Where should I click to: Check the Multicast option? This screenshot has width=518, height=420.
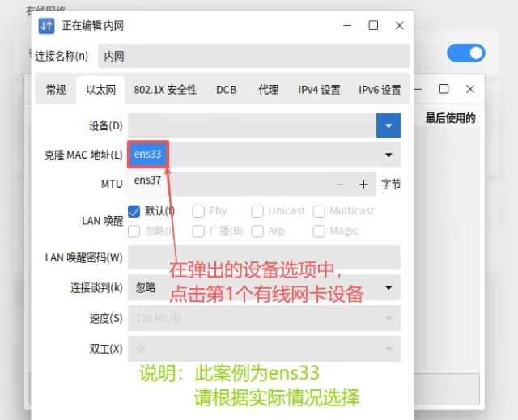tap(318, 211)
